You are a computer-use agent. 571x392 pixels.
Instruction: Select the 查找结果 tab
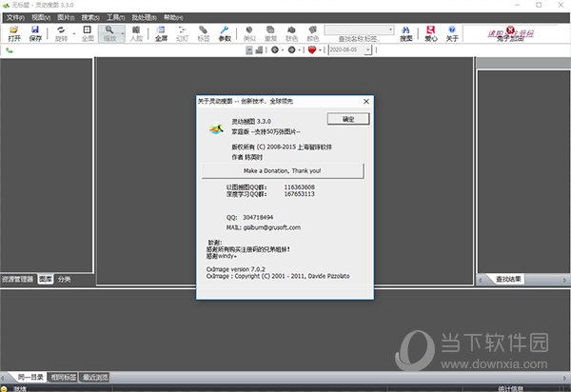click(x=508, y=279)
